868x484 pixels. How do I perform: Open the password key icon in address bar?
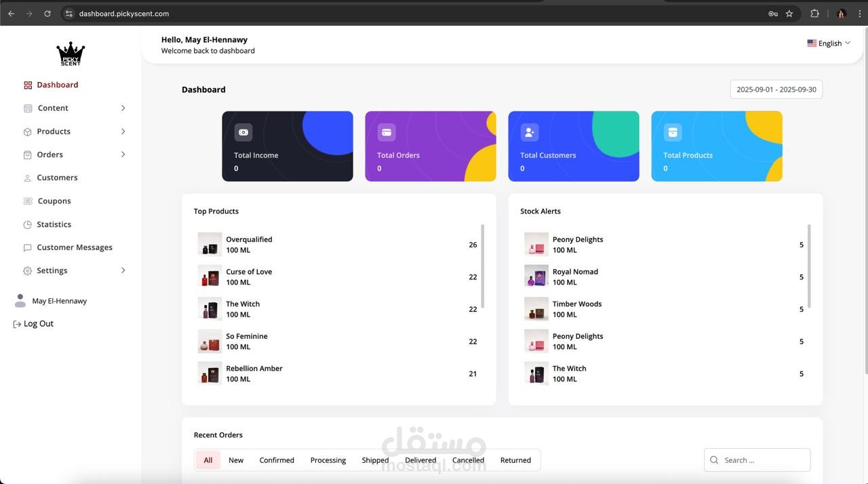pyautogui.click(x=773, y=14)
